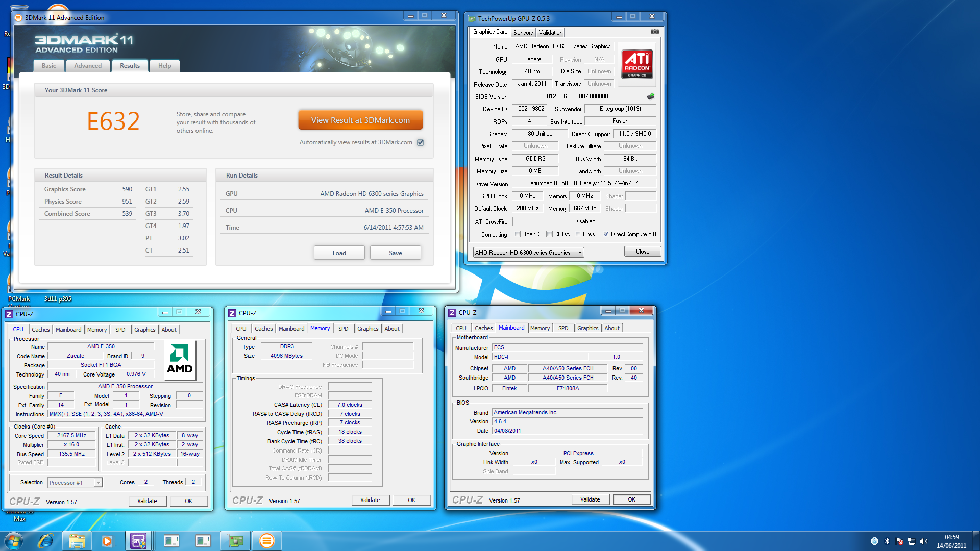Click the BIOS Version field in GPU-Z
Image resolution: width=980 pixels, height=551 pixels.
tap(577, 96)
